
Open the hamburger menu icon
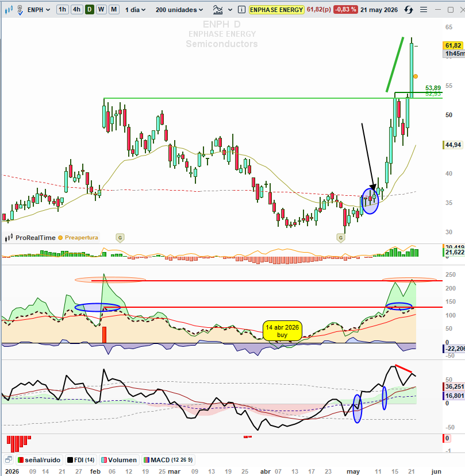[424, 10]
